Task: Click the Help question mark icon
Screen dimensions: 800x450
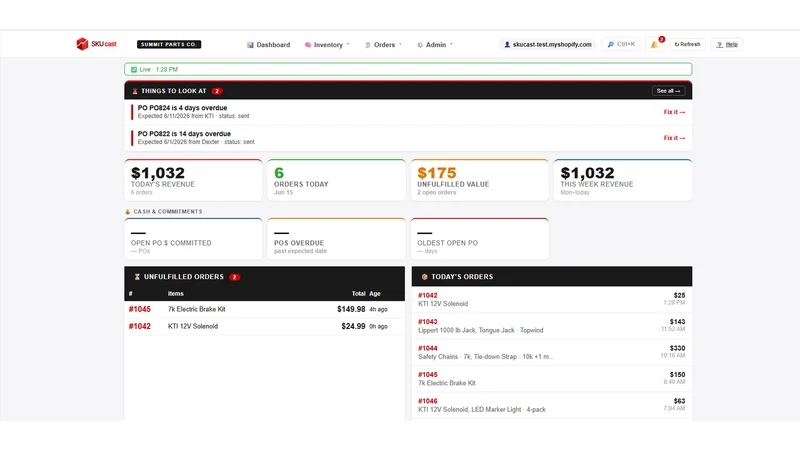Action: coord(719,44)
